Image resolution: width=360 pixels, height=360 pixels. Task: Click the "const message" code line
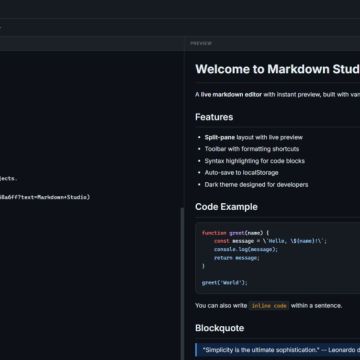(270, 241)
